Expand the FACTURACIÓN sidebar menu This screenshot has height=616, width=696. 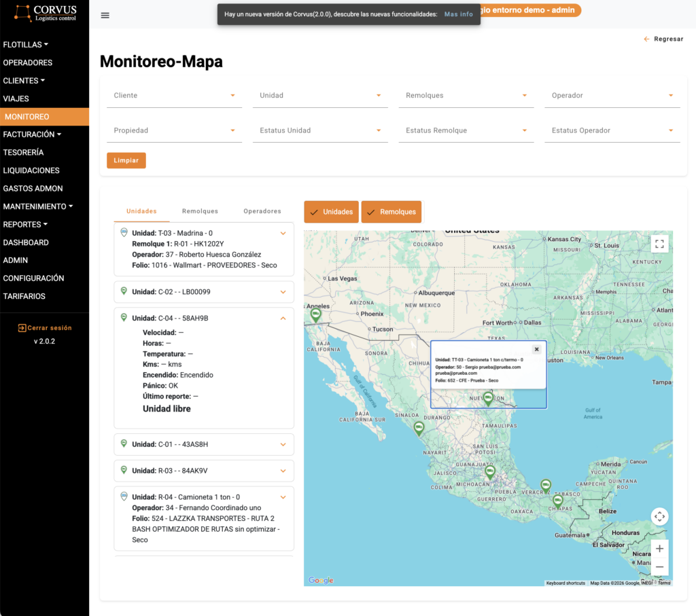(32, 134)
